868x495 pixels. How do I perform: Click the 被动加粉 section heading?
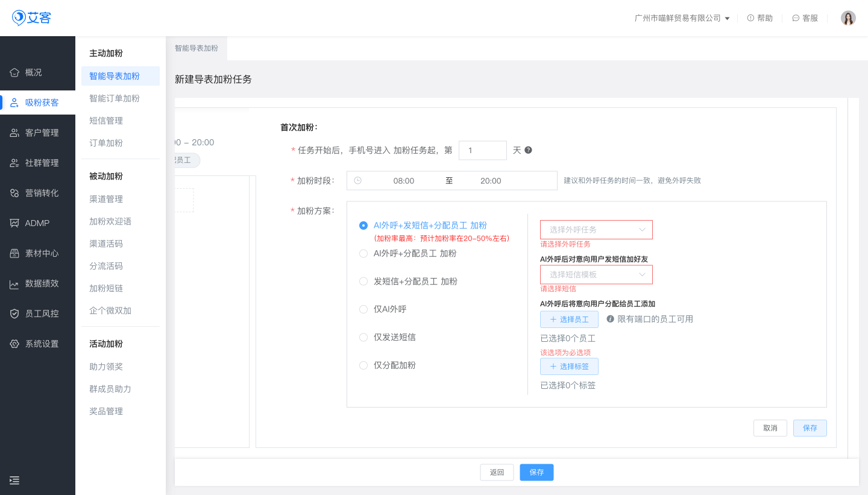click(x=106, y=176)
